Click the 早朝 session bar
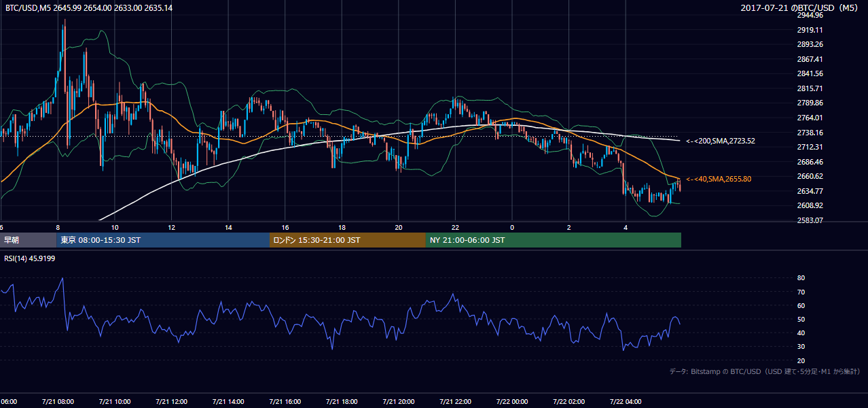 28,240
